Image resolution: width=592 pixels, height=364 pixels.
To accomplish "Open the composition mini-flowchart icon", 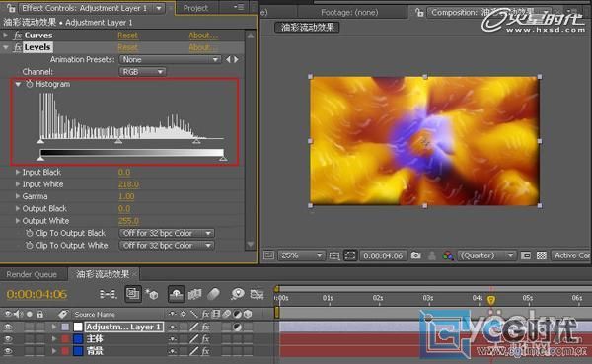I will 108,294.
